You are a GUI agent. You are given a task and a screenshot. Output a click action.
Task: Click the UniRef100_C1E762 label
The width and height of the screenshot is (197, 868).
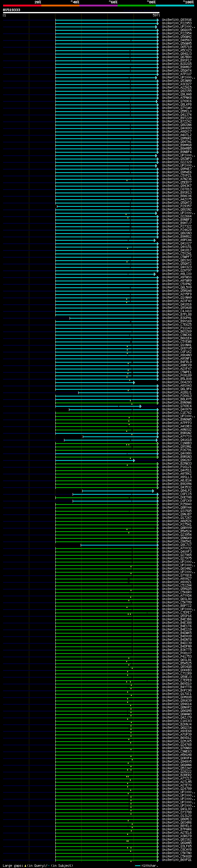coord(176,413)
